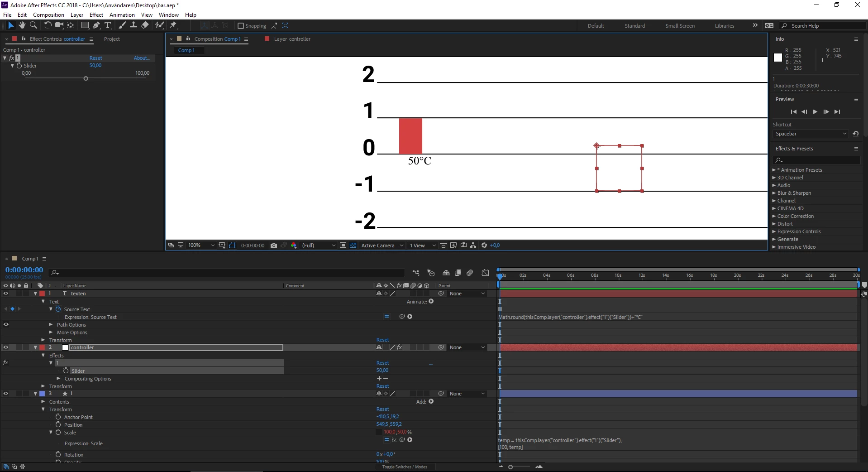Click the timeline zoom slider handle
Viewport: 868px width, 472px height.
[510, 467]
